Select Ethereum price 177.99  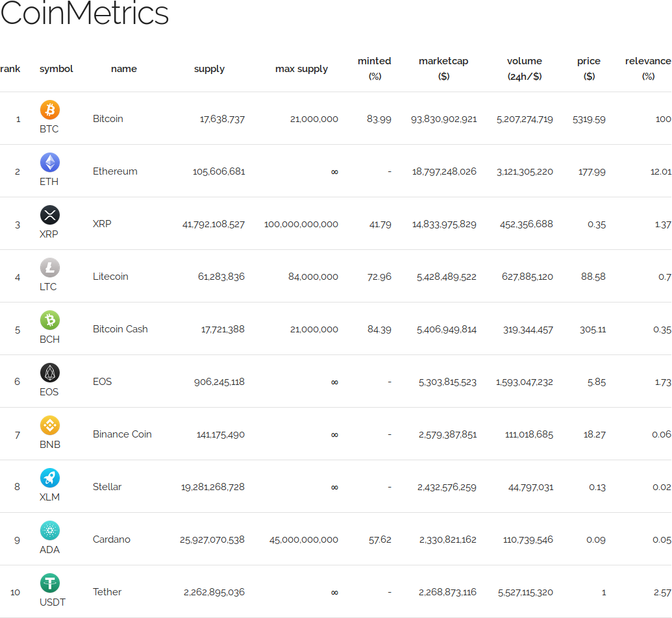pos(592,172)
